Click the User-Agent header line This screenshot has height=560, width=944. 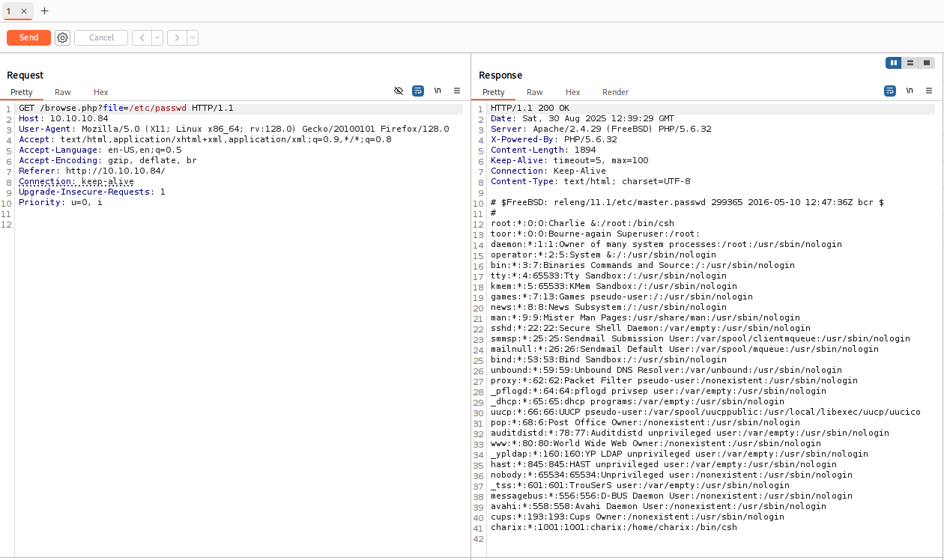click(234, 129)
